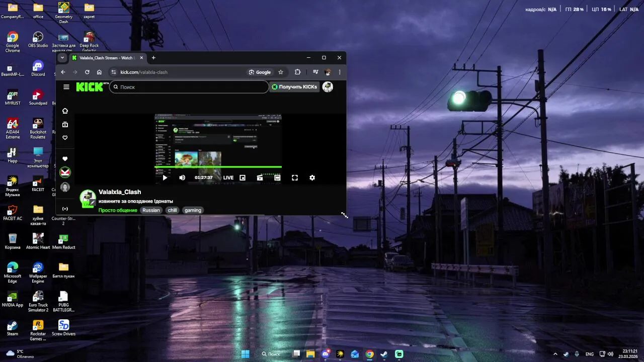Open volume control in system tray
Image resolution: width=644 pixels, height=362 pixels.
610,354
